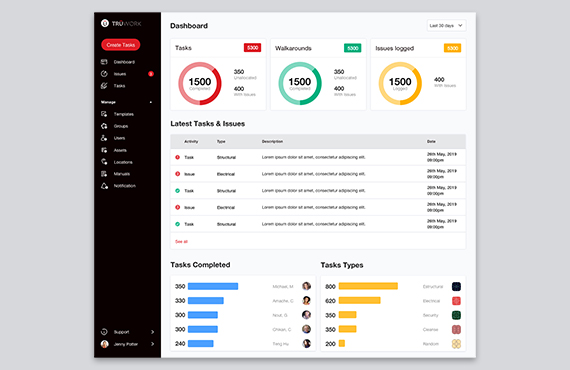Click the Latest Tasks & Issues heading
This screenshot has height=370, width=570.
pyautogui.click(x=208, y=124)
